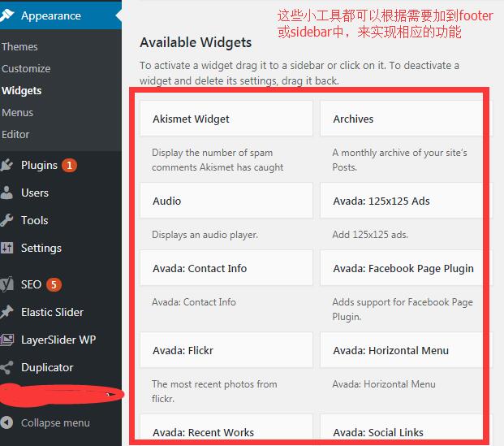The width and height of the screenshot is (504, 446).
Task: Select the Avada: Flickr widget
Action: point(226,350)
